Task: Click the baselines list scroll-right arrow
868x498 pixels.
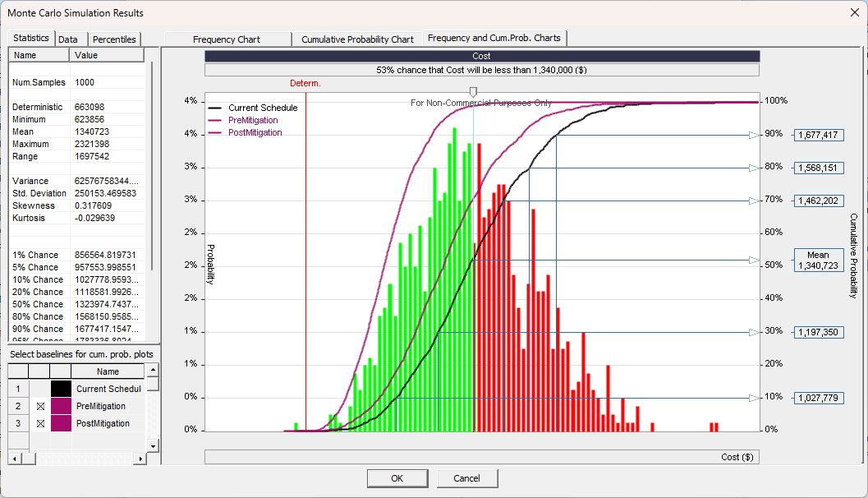Action: point(140,459)
